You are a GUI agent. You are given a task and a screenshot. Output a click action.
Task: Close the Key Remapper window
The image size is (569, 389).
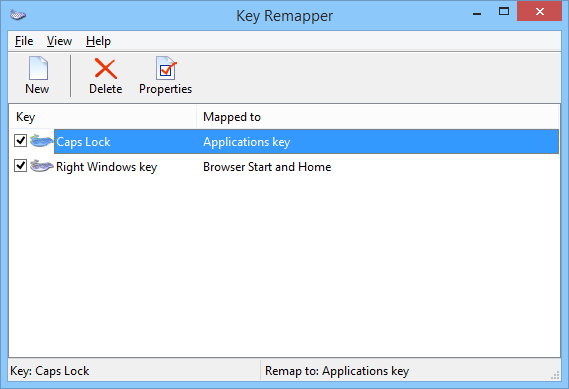[x=540, y=11]
